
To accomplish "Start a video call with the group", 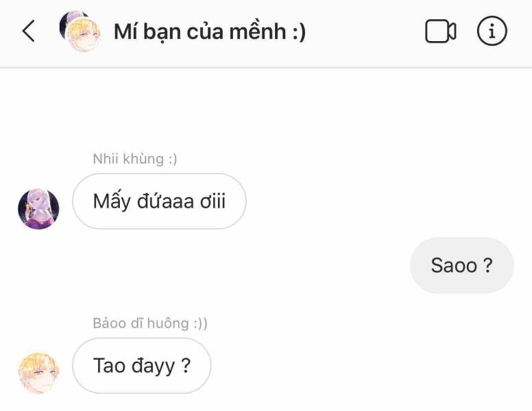I will coord(440,32).
